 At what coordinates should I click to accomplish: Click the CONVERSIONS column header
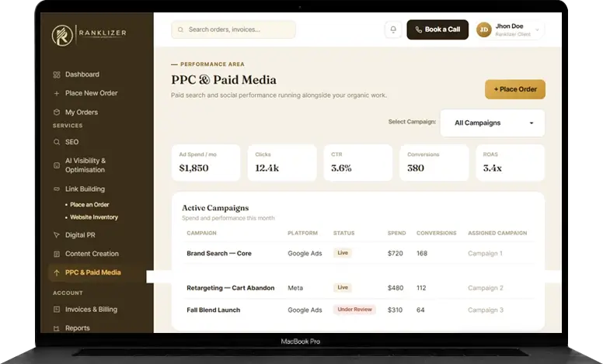coord(437,233)
